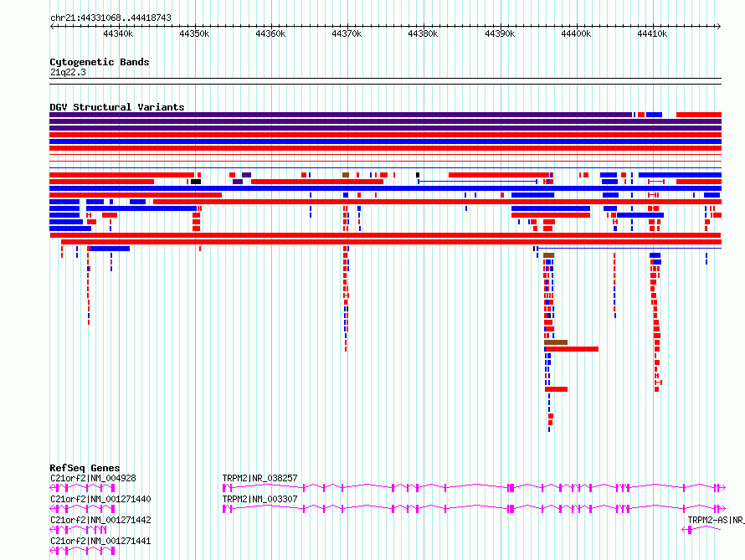Click the 44370k ruler tick label

tap(347, 33)
